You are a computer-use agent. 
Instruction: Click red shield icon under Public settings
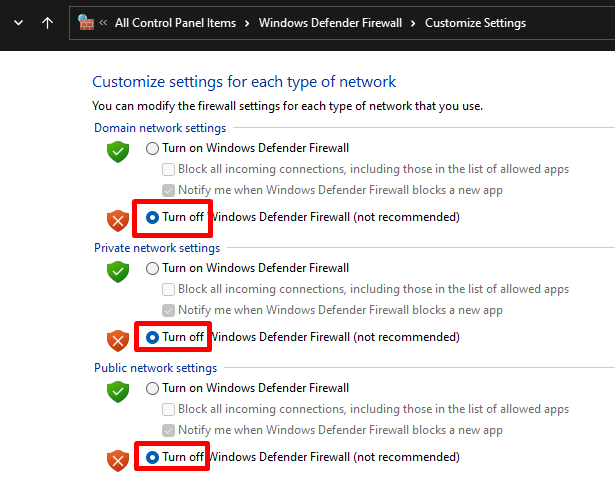click(119, 460)
